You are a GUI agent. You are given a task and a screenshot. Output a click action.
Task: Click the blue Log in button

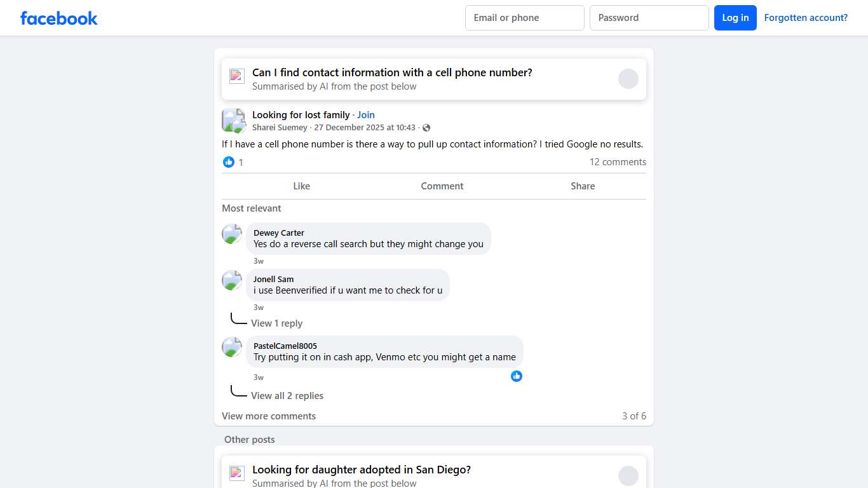[735, 18]
